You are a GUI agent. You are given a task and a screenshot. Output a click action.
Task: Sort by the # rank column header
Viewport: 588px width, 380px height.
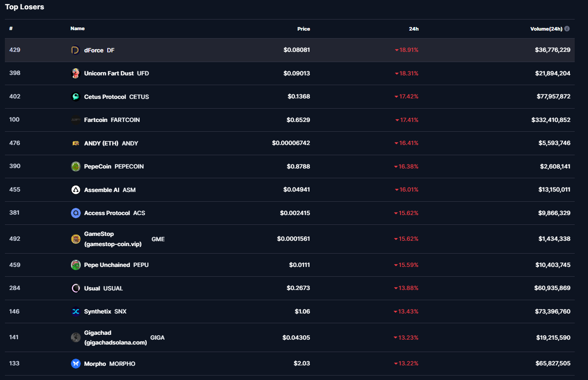click(11, 28)
